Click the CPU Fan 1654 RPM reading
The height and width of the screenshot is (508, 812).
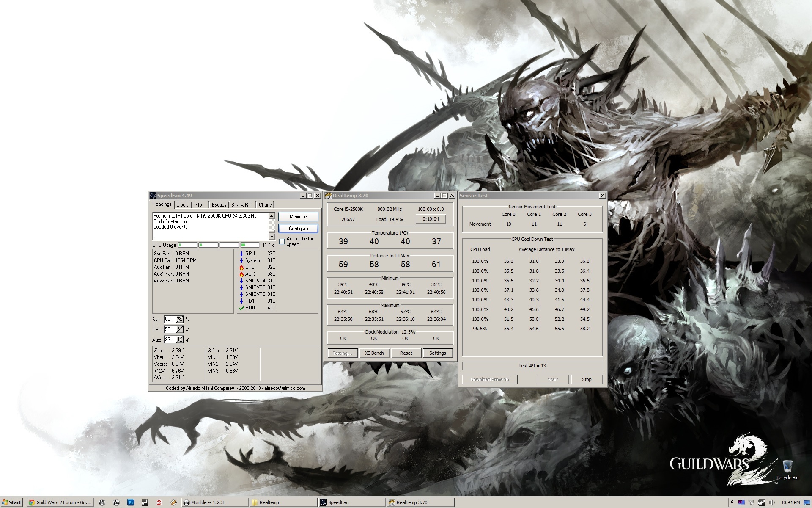(x=175, y=260)
